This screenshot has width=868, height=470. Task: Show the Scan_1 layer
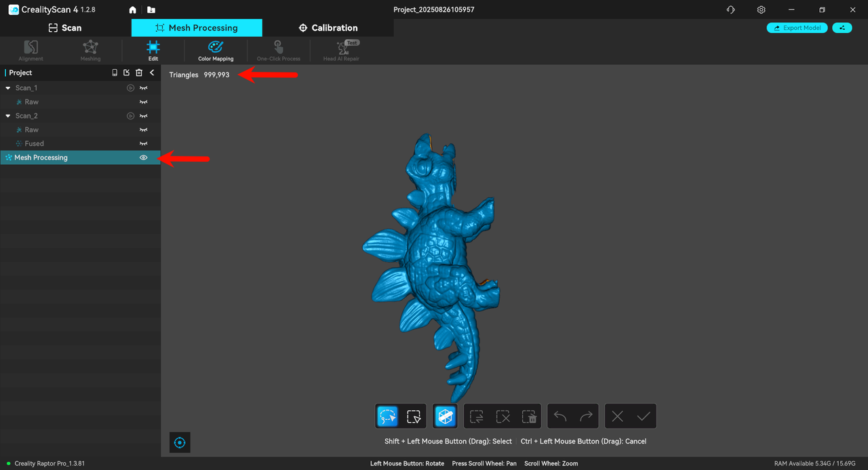click(143, 88)
